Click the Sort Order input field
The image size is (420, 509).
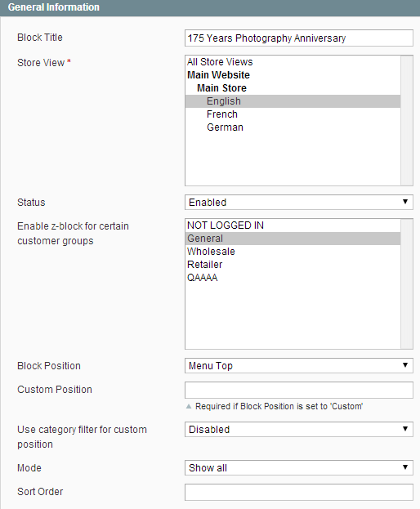[299, 492]
